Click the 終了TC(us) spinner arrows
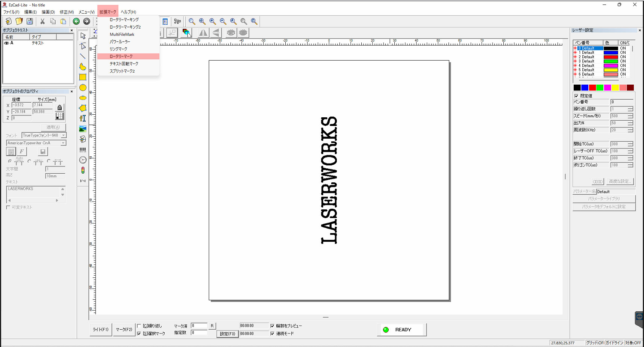The width and height of the screenshot is (644, 347). 630,158
